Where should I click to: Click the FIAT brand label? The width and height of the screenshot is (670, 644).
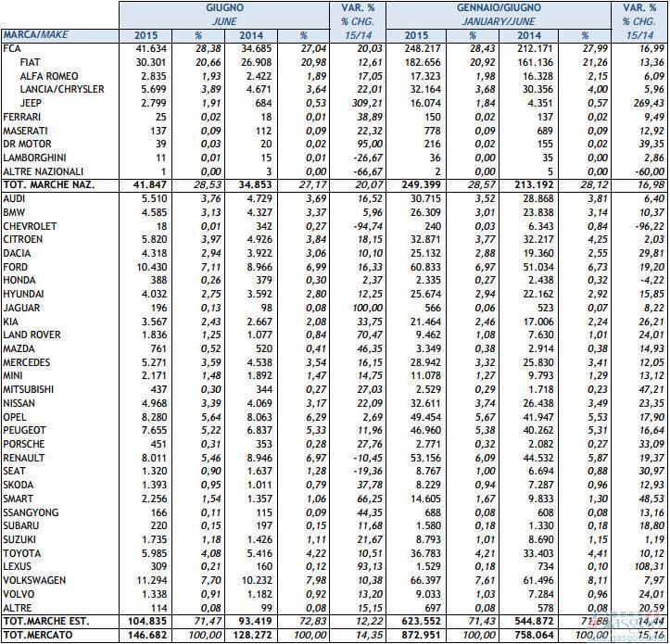[30, 62]
